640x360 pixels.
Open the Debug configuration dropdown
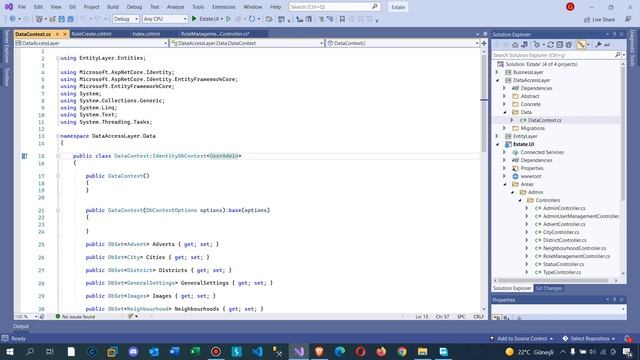(x=126, y=19)
